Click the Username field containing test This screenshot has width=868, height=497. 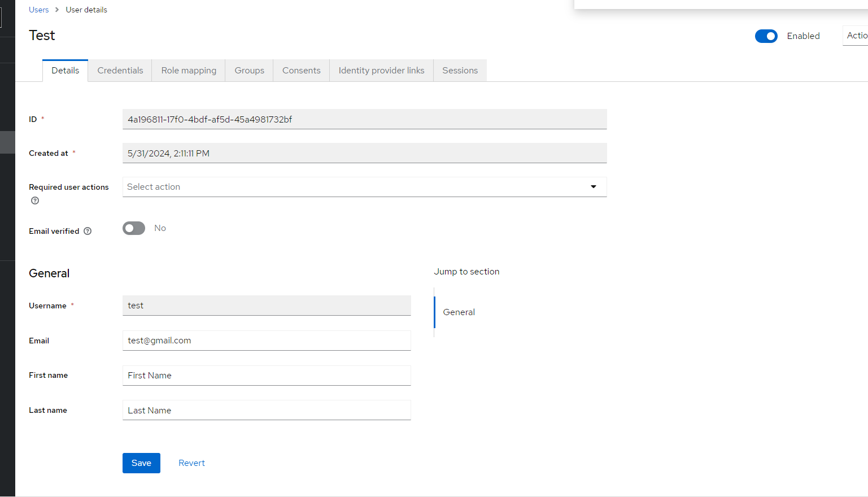coord(267,306)
